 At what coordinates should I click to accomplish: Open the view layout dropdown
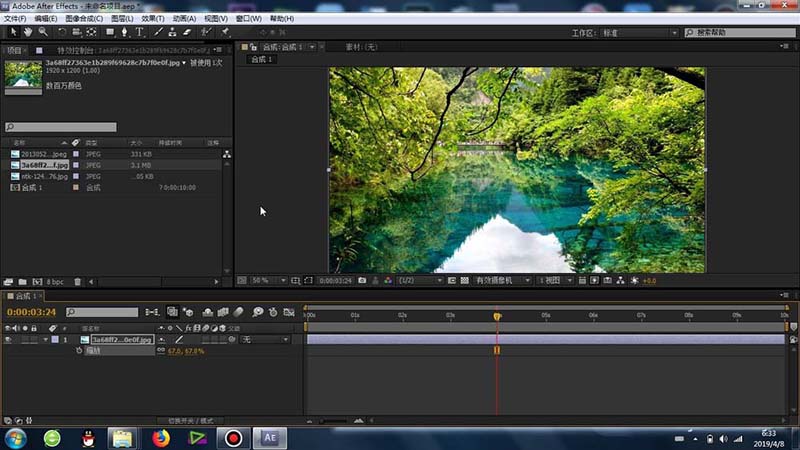click(x=555, y=281)
